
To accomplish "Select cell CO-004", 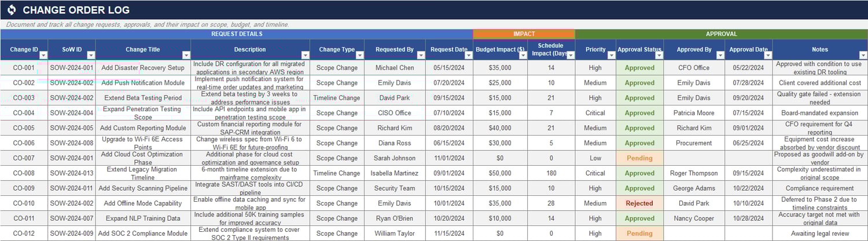I will pyautogui.click(x=24, y=113).
